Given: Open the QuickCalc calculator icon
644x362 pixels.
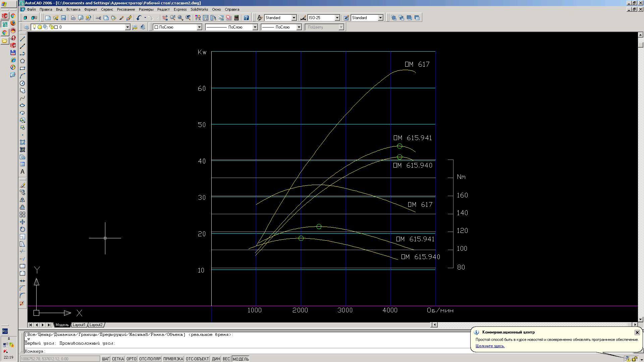Looking at the screenshot, I should coord(236,18).
